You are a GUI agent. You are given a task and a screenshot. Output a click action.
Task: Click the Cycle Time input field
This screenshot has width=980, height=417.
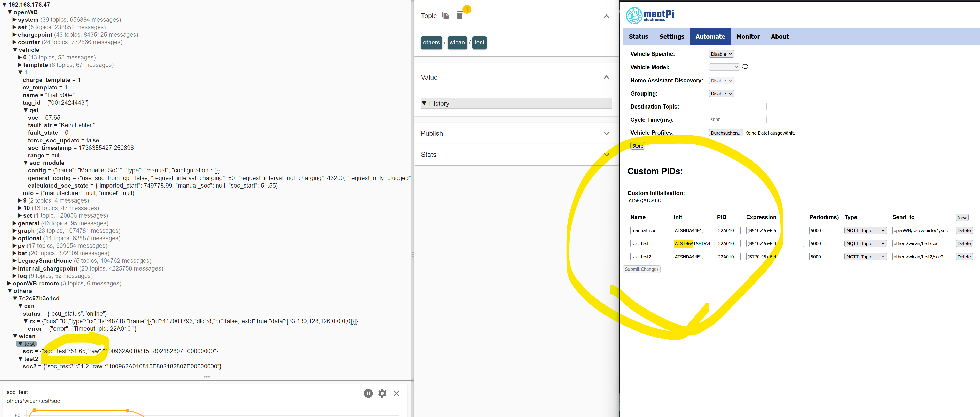click(737, 120)
